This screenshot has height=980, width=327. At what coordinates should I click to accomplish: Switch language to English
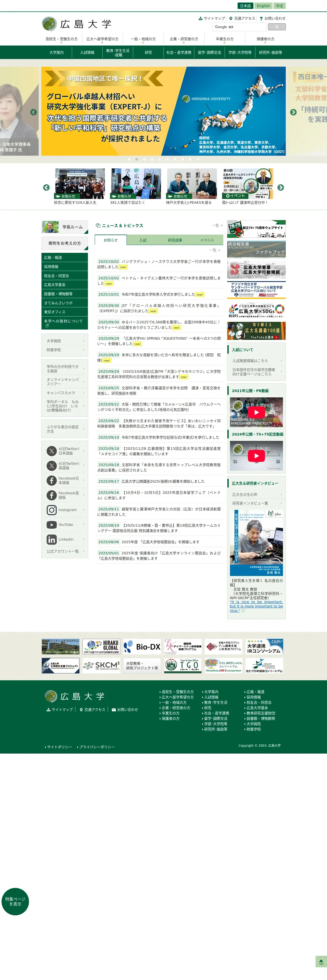263,6
